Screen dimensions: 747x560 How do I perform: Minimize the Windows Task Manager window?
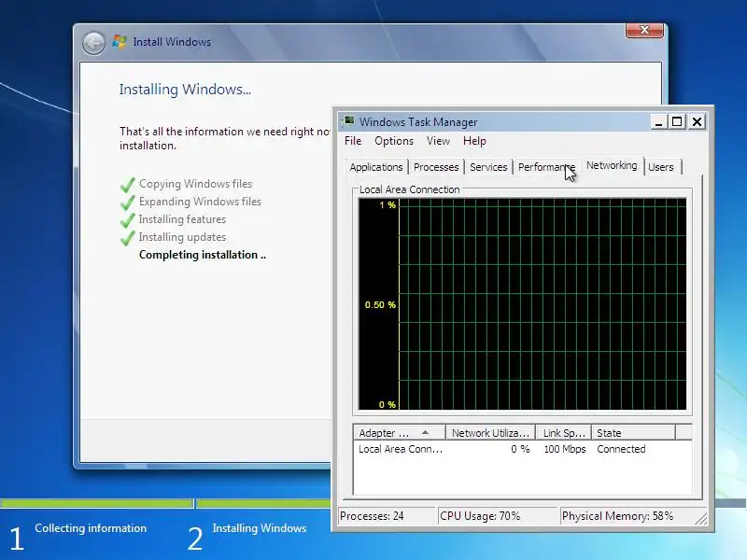pos(658,122)
